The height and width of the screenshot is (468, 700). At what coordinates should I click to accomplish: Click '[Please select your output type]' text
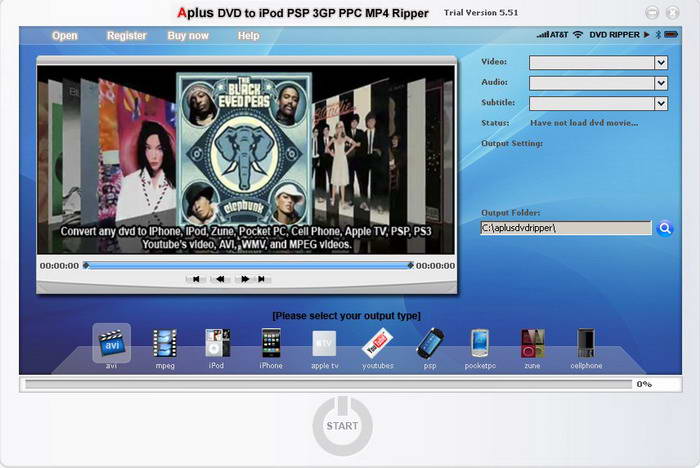click(x=346, y=316)
